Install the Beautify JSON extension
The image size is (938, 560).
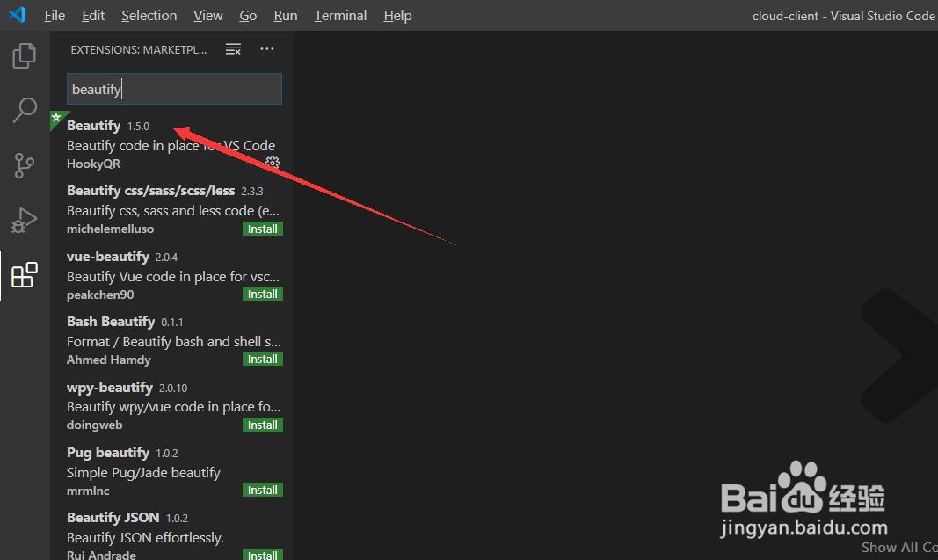tap(263, 555)
